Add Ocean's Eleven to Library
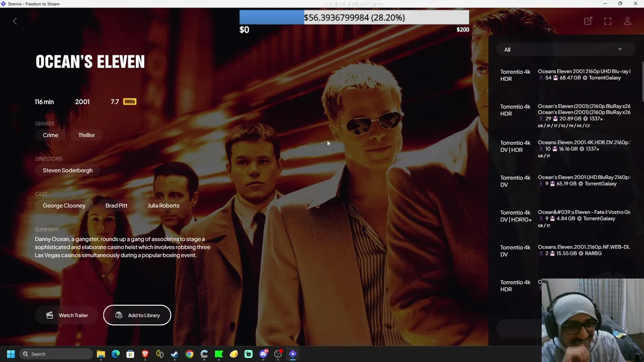Screen dimensions: 644x362 coord(137,315)
